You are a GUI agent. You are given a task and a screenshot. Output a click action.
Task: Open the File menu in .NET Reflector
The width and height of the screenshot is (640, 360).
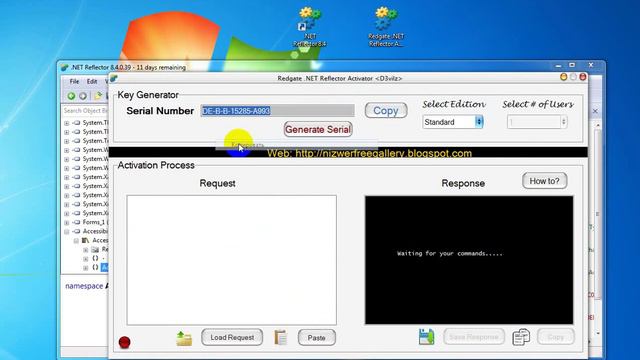pos(74,82)
